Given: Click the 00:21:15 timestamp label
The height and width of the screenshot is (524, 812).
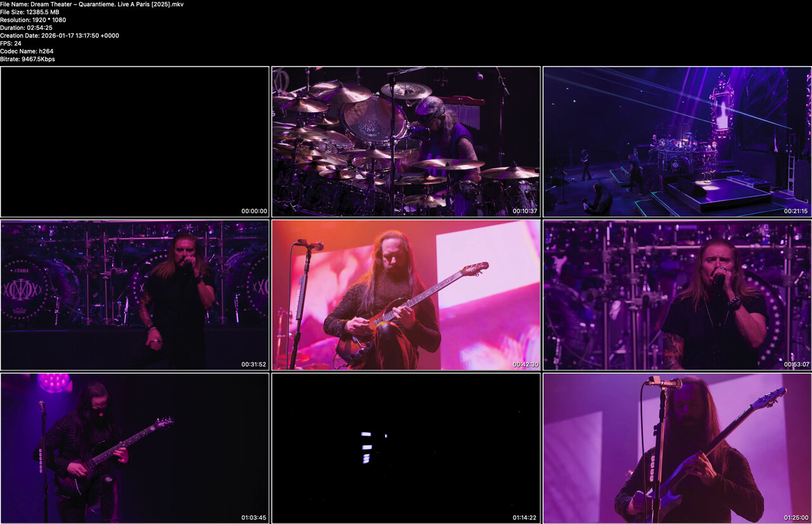Looking at the screenshot, I should (796, 211).
